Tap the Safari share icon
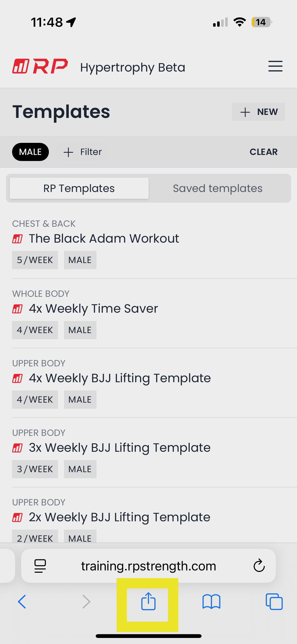Image resolution: width=297 pixels, height=644 pixels. [x=148, y=602]
